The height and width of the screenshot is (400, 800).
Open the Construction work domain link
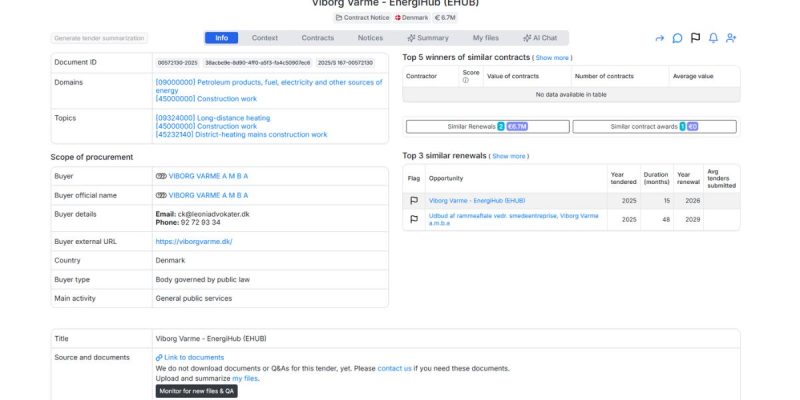point(206,99)
